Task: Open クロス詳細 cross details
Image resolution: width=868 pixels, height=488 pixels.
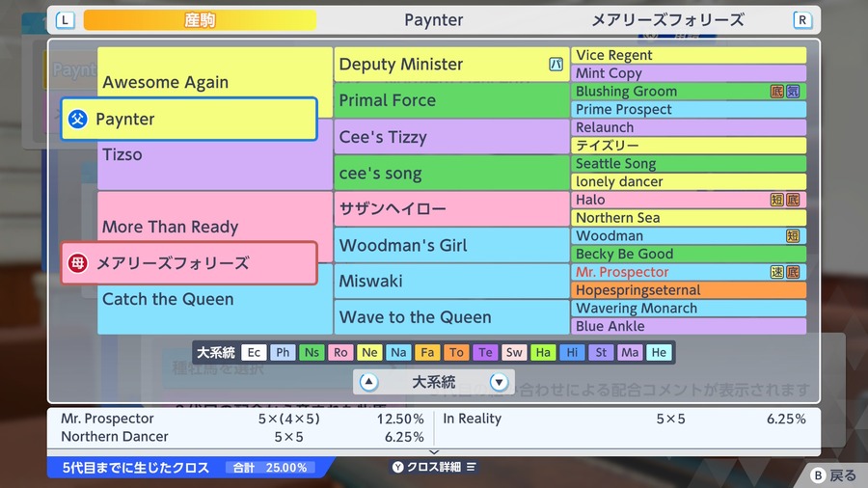Action: click(434, 467)
